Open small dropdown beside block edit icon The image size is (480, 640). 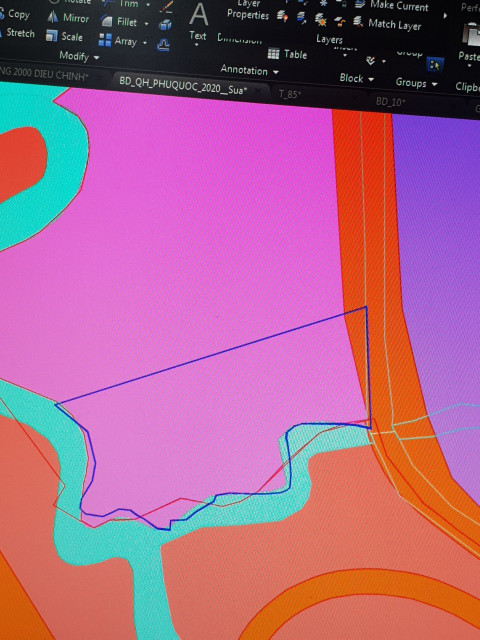pyautogui.click(x=384, y=62)
